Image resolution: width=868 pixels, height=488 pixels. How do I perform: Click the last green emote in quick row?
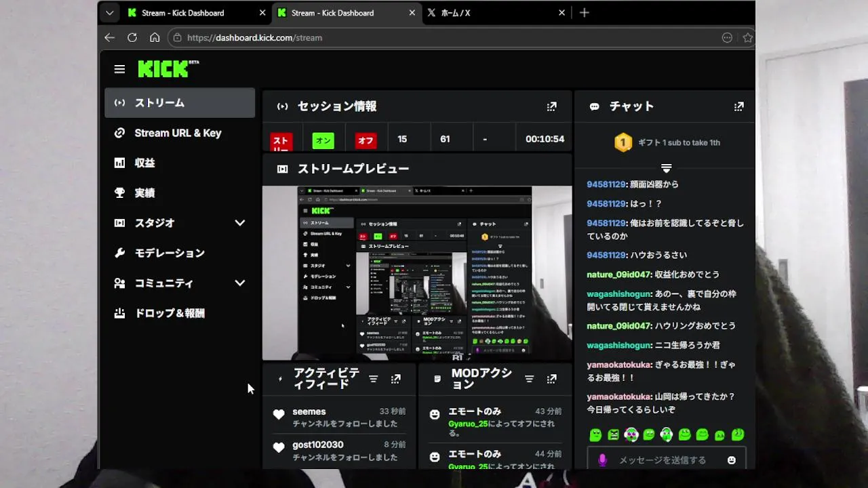738,434
